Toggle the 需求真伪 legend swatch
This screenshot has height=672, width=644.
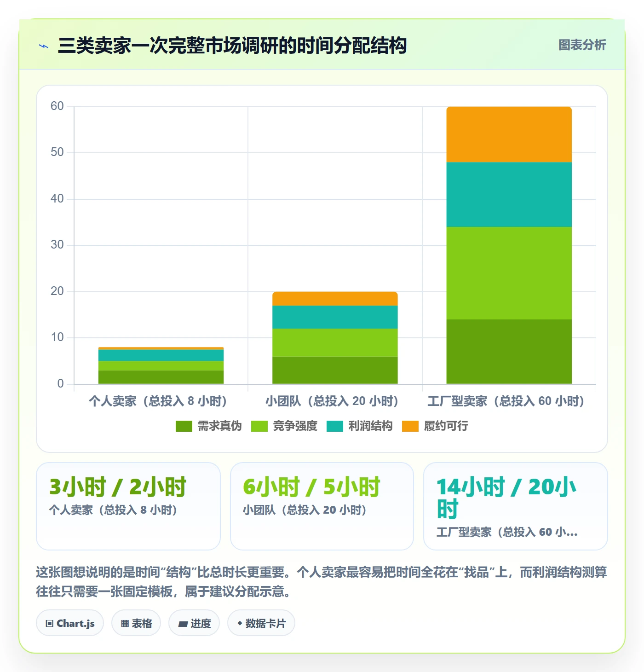click(184, 426)
